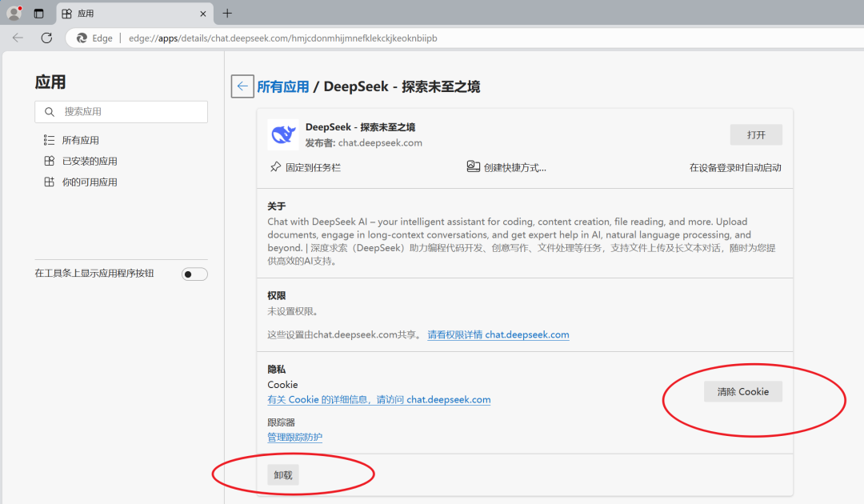Click the Edge logo in address bar
864x504 pixels.
[x=82, y=38]
